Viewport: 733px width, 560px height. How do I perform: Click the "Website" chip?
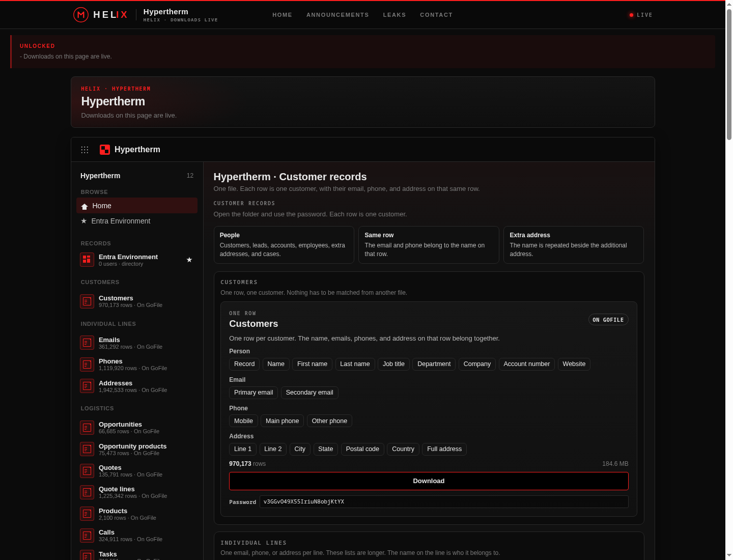coord(574,364)
